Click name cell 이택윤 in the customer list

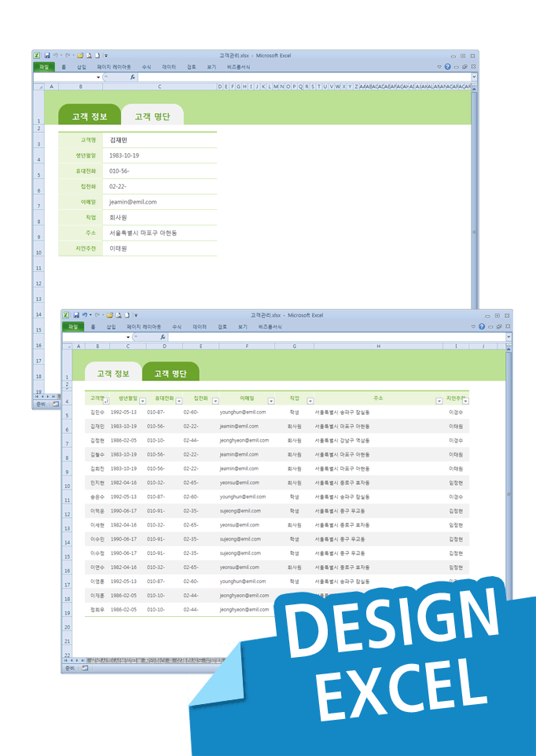tap(97, 511)
